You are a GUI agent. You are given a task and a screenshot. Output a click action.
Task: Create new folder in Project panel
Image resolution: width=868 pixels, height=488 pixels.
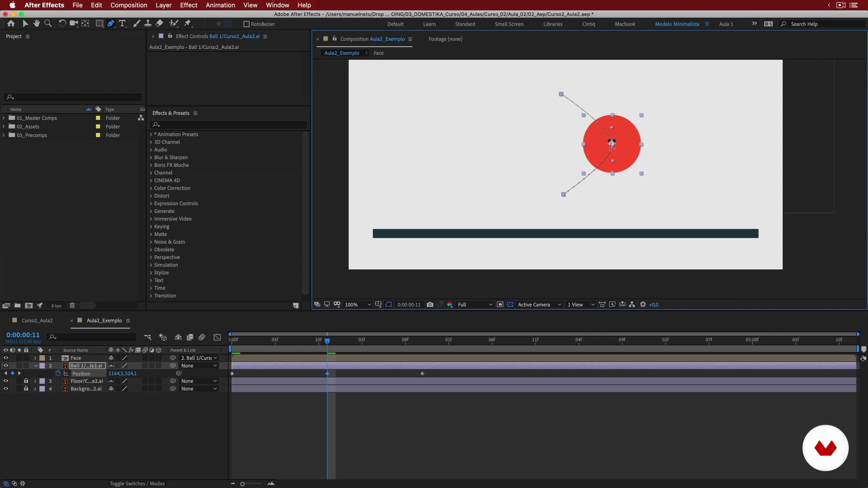[17, 305]
